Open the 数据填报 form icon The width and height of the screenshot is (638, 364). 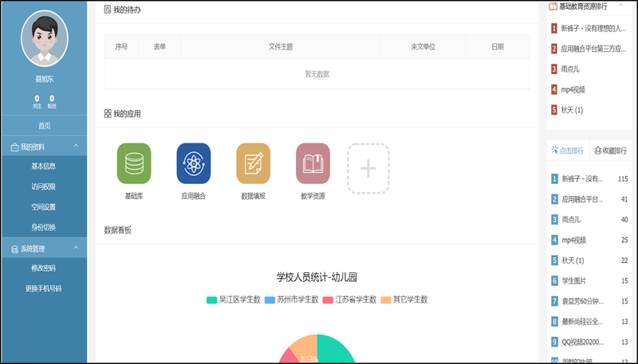pos(253,163)
